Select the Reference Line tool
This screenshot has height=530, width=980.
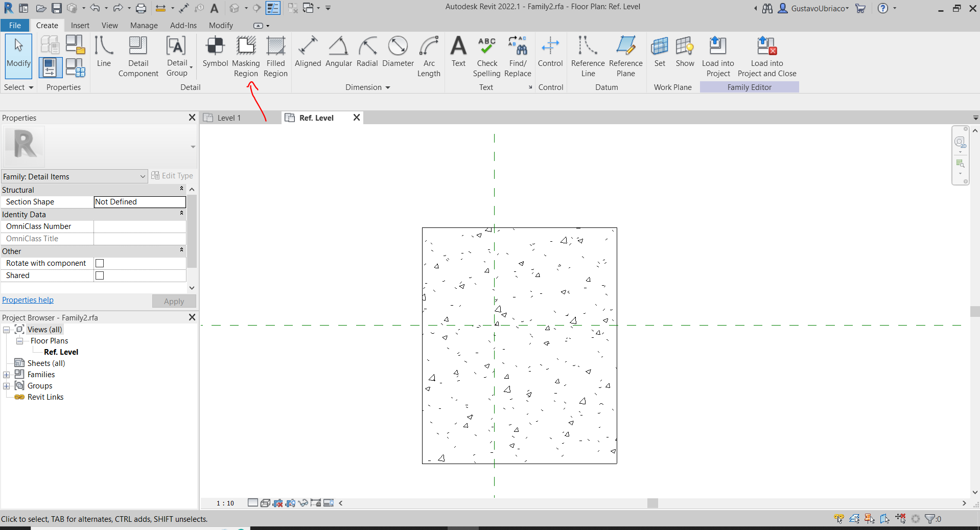pyautogui.click(x=587, y=56)
